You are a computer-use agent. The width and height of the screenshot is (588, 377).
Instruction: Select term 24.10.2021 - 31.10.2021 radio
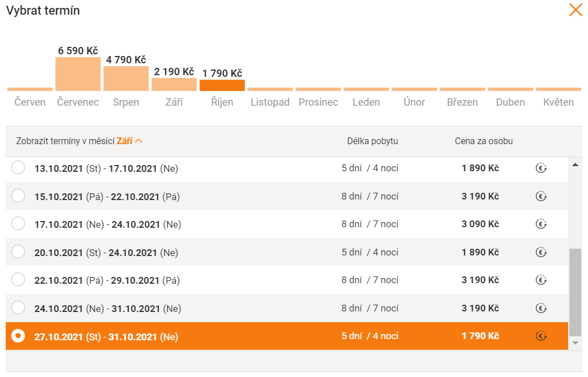coord(18,307)
